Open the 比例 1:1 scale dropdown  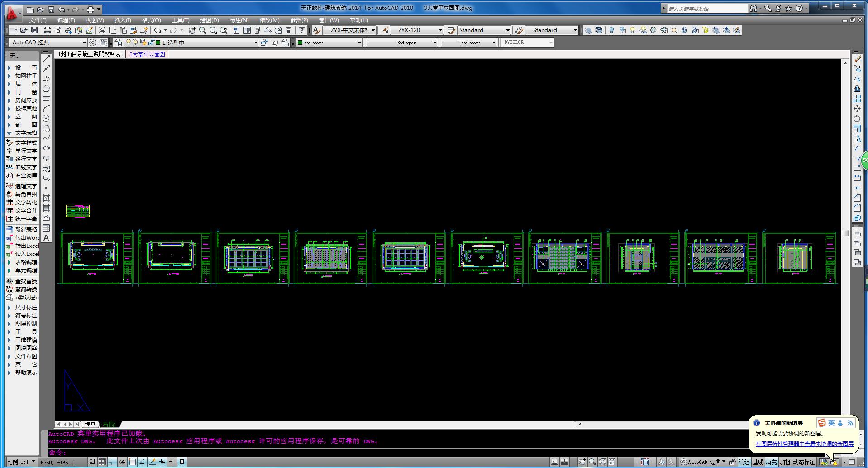(x=21, y=462)
